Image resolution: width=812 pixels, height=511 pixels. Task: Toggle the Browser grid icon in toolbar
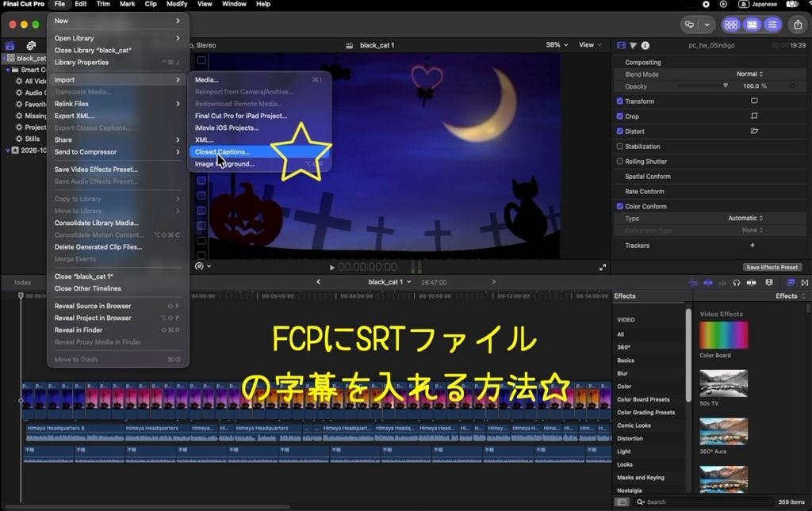coord(731,25)
